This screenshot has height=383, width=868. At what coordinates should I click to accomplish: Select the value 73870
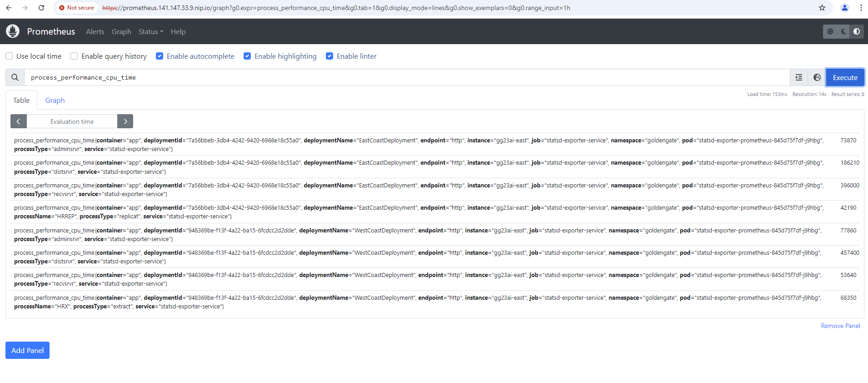point(848,141)
